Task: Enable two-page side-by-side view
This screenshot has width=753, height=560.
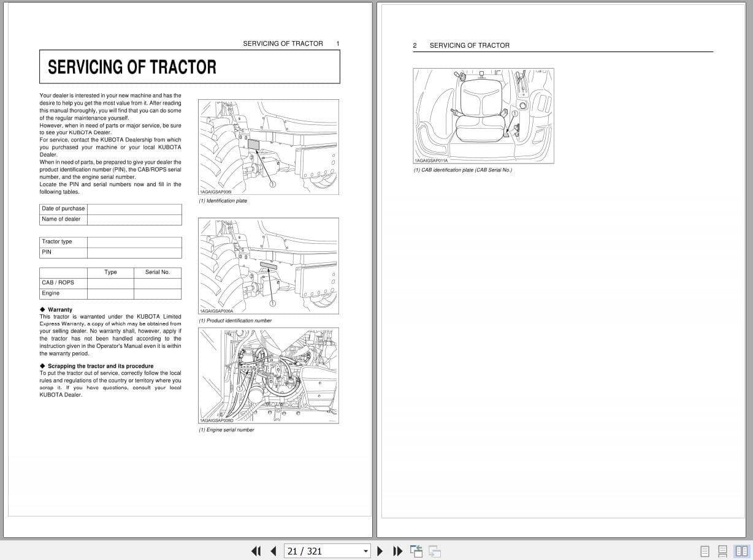Action: (x=741, y=551)
